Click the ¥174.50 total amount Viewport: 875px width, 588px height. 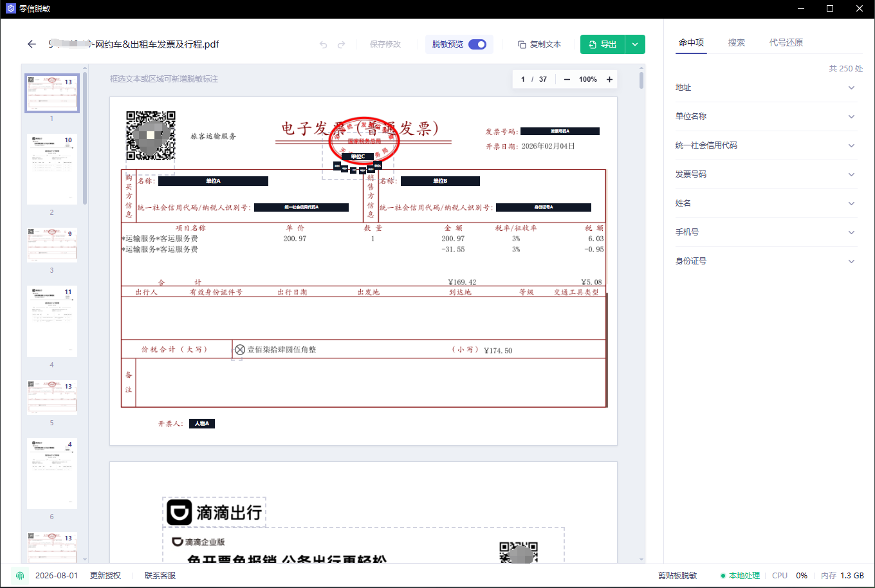[498, 351]
